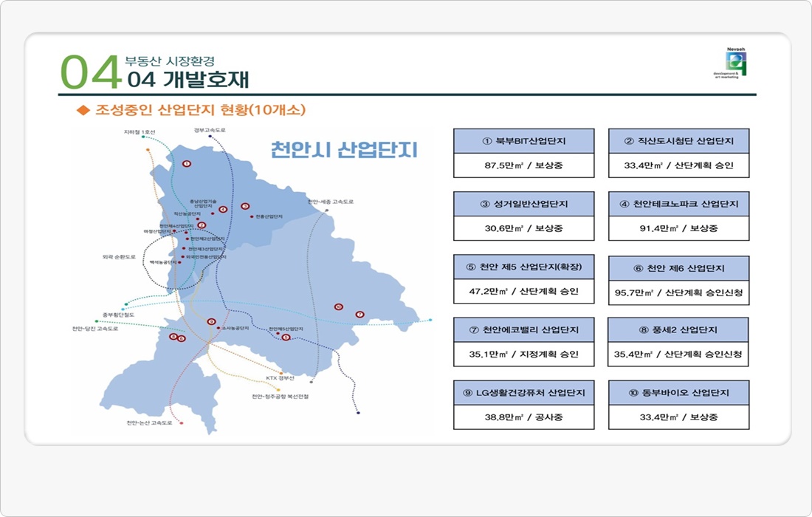Select the ③ 성거일반산업단지 header cell
Image resolution: width=812 pixels, height=517 pixels.
tap(523, 204)
